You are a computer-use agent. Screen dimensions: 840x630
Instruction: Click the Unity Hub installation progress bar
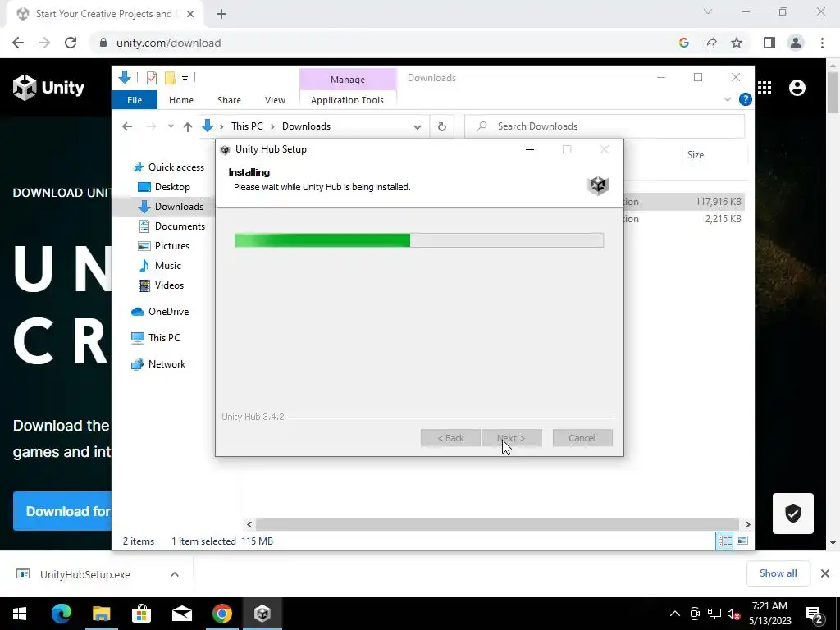pyautogui.click(x=419, y=240)
